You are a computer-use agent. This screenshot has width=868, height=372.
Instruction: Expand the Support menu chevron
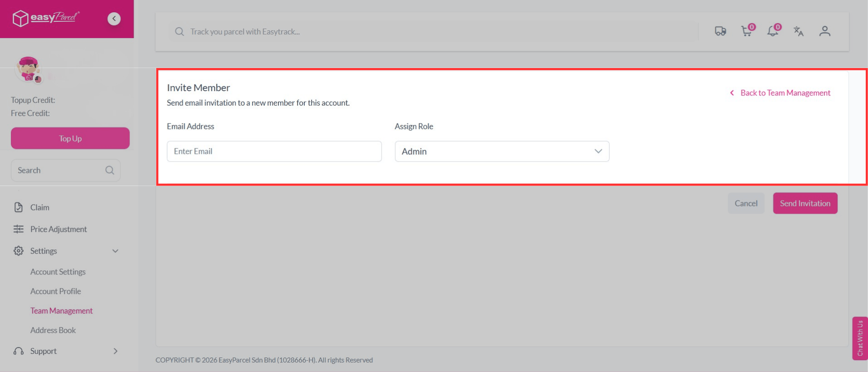coord(115,351)
